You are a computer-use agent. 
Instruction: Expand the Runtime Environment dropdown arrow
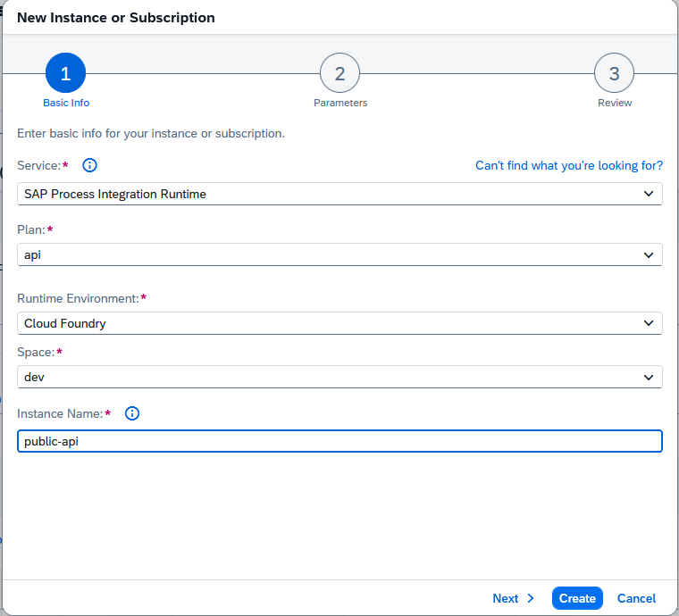click(x=649, y=323)
